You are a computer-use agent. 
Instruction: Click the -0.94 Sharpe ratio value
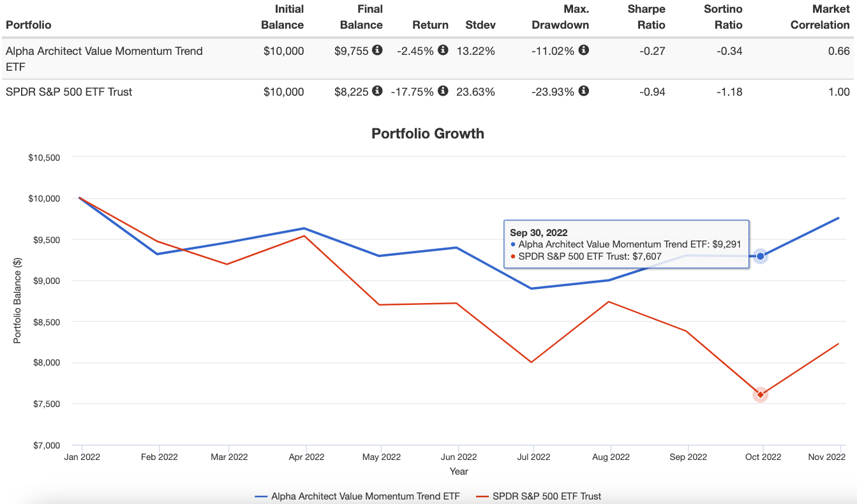tap(652, 92)
